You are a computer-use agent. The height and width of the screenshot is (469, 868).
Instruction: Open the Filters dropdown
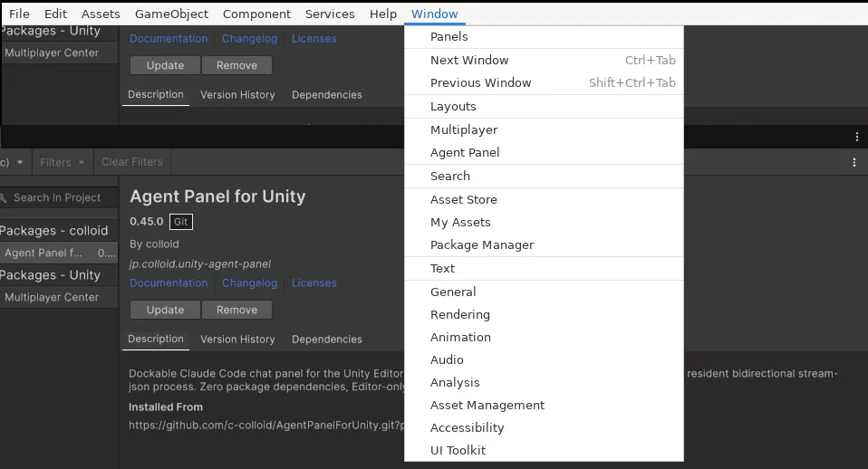pyautogui.click(x=62, y=163)
